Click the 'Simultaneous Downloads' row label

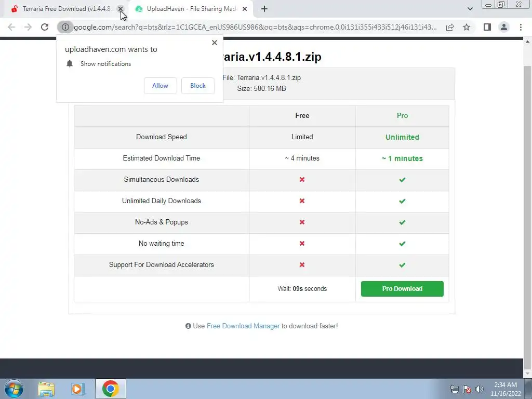[162, 179]
